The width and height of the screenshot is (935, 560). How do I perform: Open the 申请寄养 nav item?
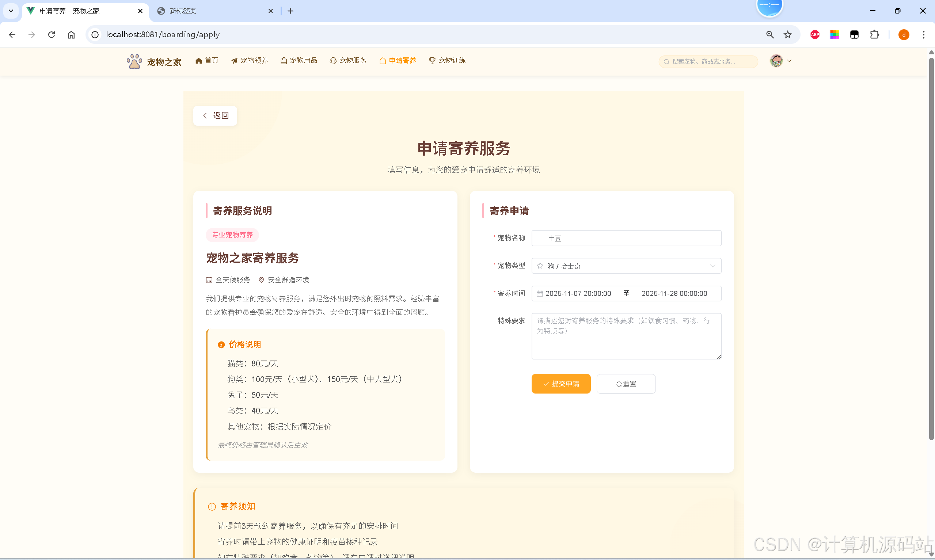398,60
